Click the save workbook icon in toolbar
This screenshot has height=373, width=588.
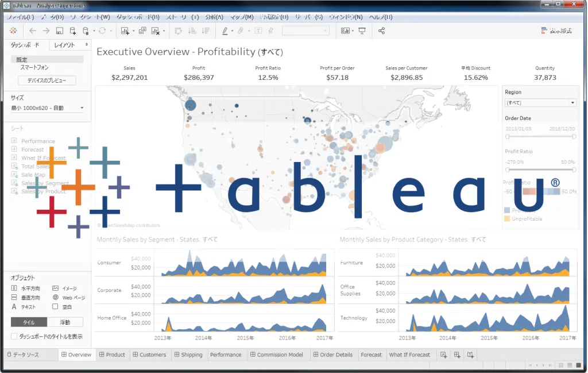tap(60, 31)
